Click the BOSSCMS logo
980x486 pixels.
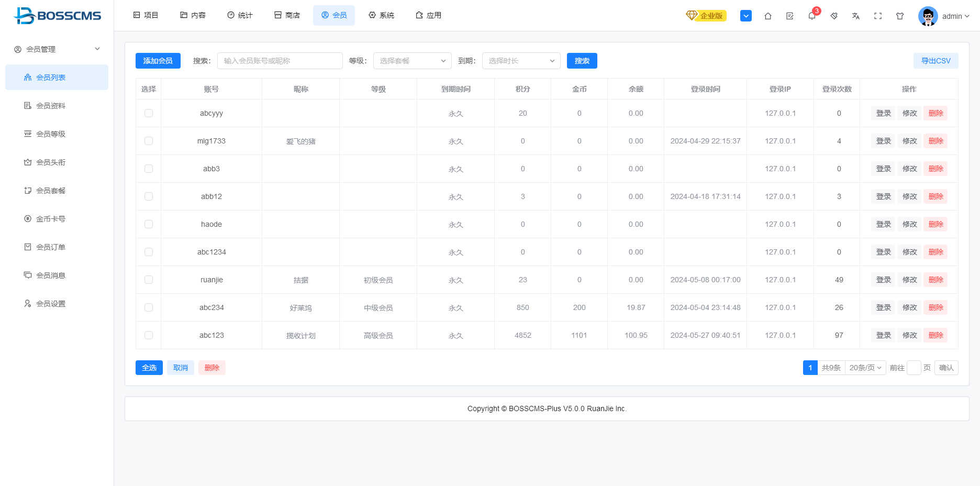coord(57,16)
